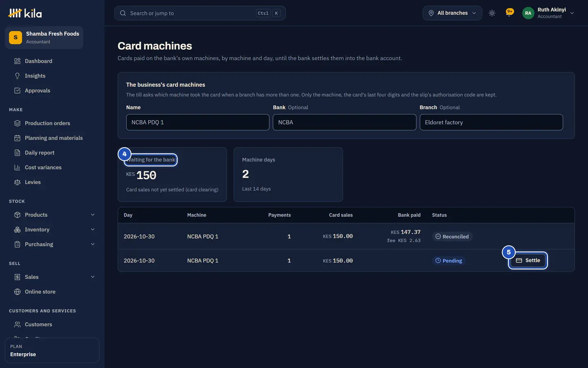The height and width of the screenshot is (368, 588).
Task: Click the Production orders stack icon
Action: pyautogui.click(x=17, y=123)
